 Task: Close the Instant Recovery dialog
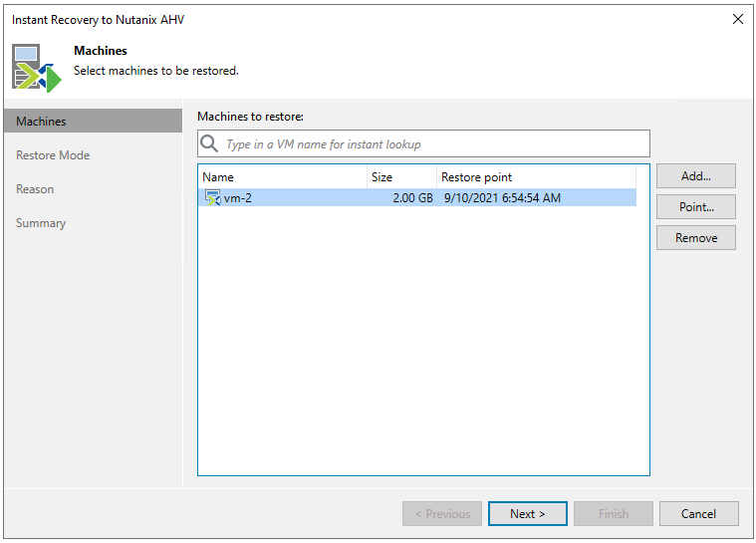point(738,19)
